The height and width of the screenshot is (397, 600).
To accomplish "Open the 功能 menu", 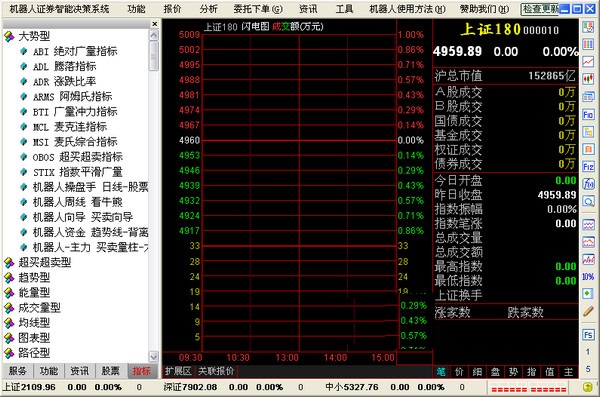I will (x=136, y=9).
